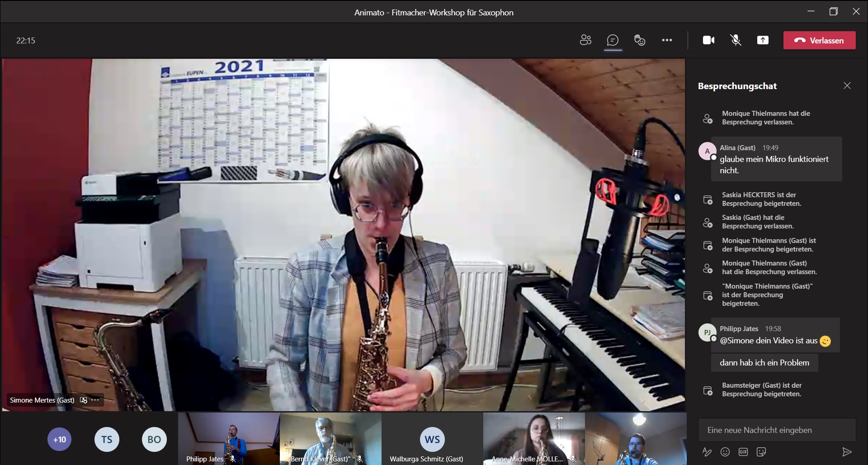
Task: Click Philipp Jates avatar in chat
Action: tap(708, 332)
